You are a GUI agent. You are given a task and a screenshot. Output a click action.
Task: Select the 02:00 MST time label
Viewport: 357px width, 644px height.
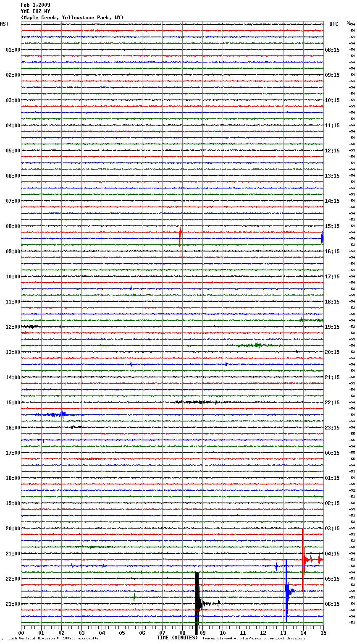[x=13, y=75]
